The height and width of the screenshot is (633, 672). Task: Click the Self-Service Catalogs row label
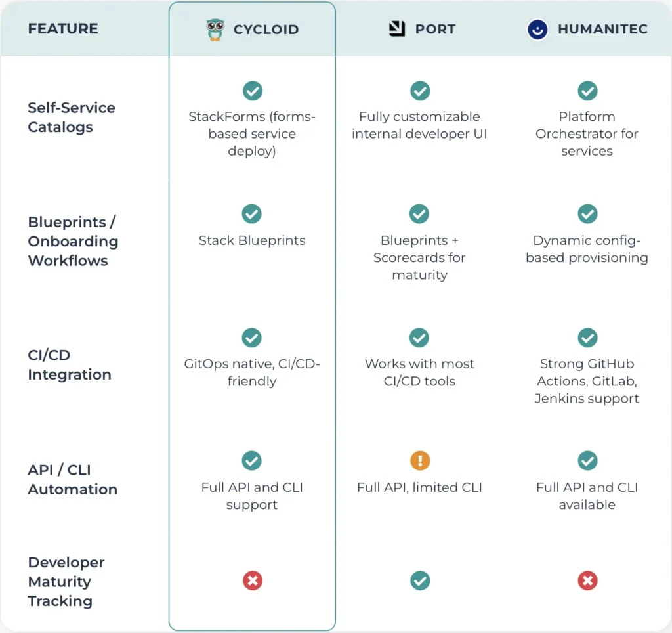click(x=72, y=117)
